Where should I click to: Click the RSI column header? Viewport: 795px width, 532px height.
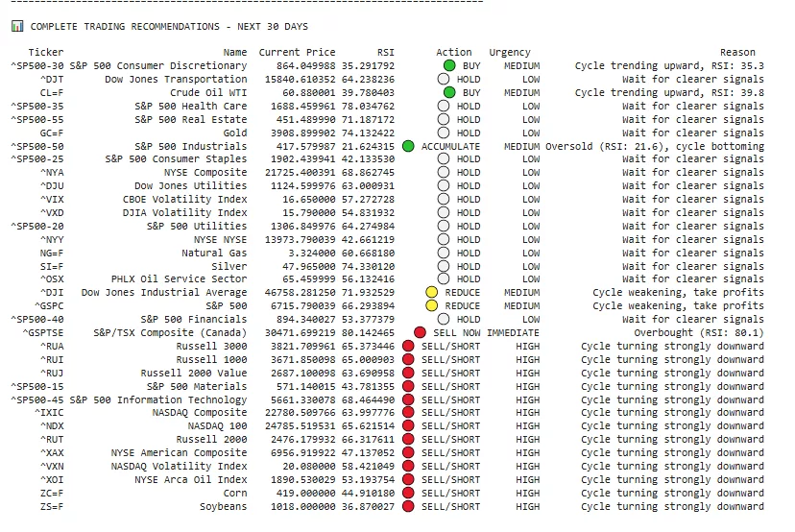365,53
